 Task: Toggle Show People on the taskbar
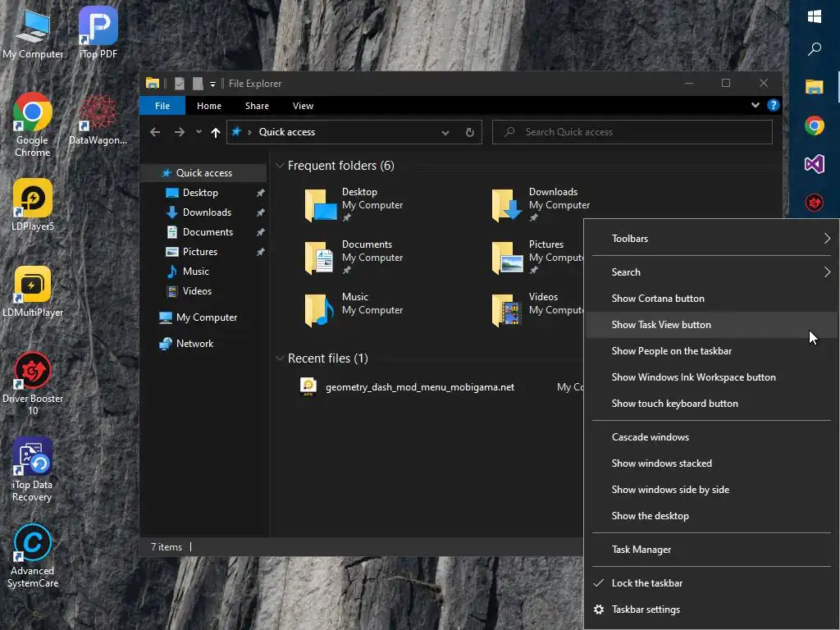711,351
